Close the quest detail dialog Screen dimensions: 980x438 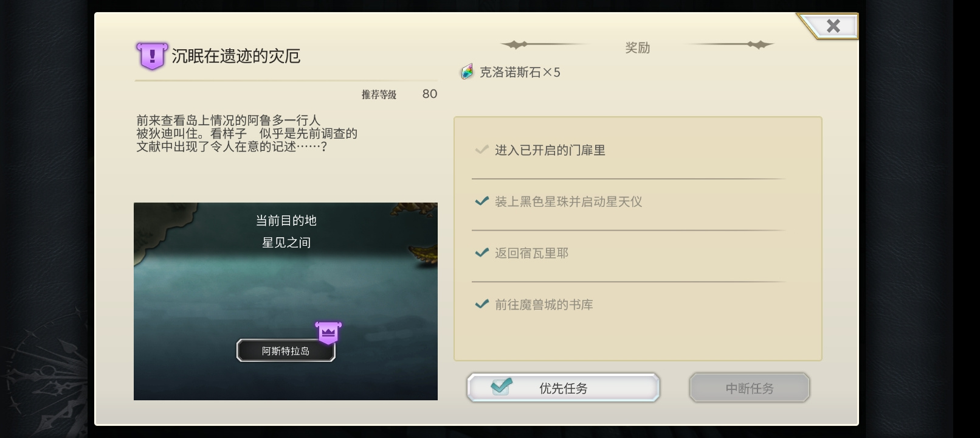[833, 26]
